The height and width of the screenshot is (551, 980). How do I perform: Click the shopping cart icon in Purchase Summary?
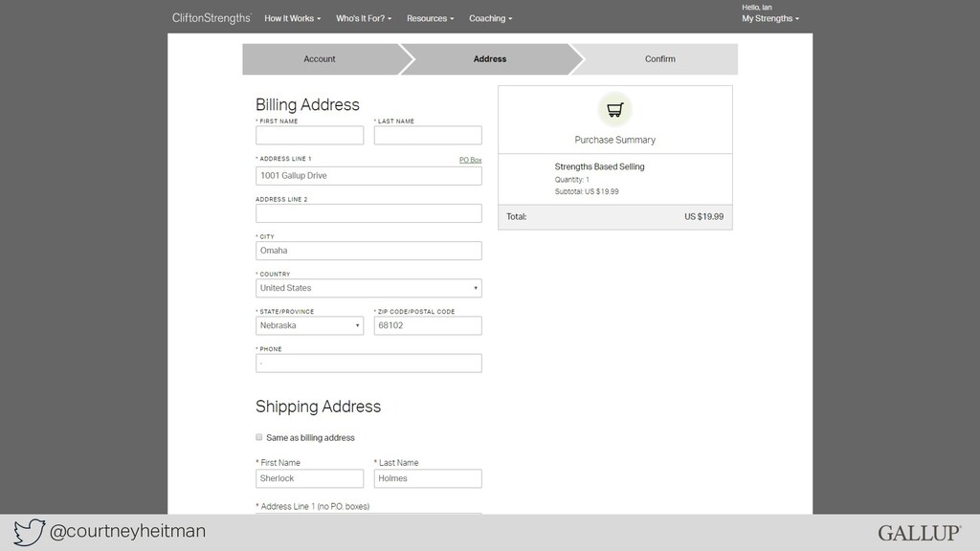coord(615,110)
